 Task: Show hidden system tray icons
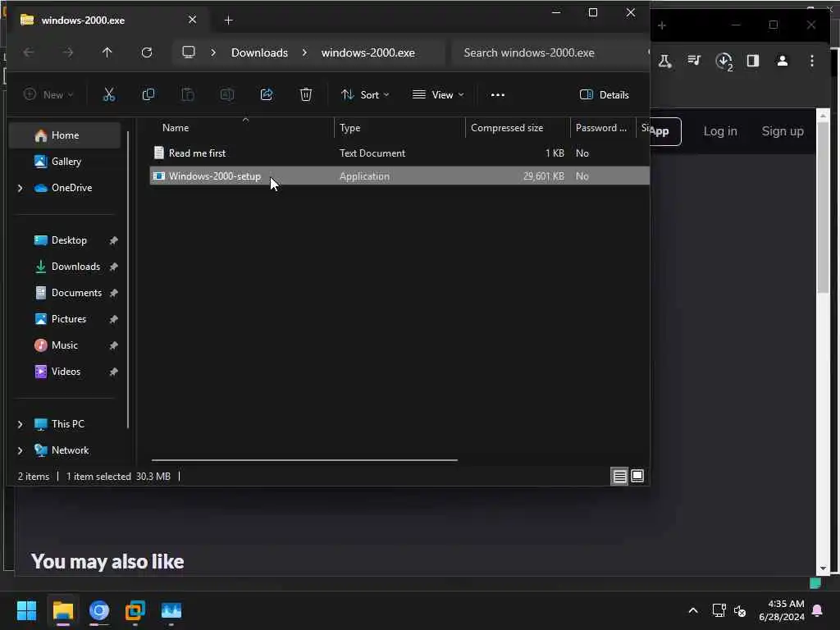(x=692, y=610)
